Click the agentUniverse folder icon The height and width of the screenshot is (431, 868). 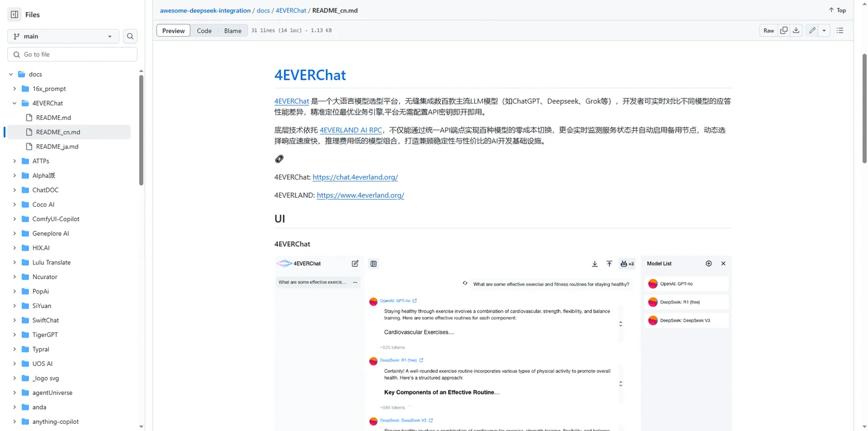tap(25, 392)
